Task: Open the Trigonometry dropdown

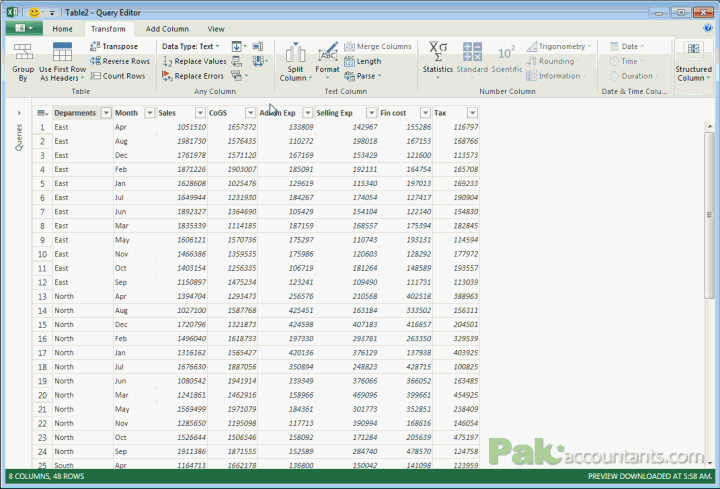Action: point(559,46)
